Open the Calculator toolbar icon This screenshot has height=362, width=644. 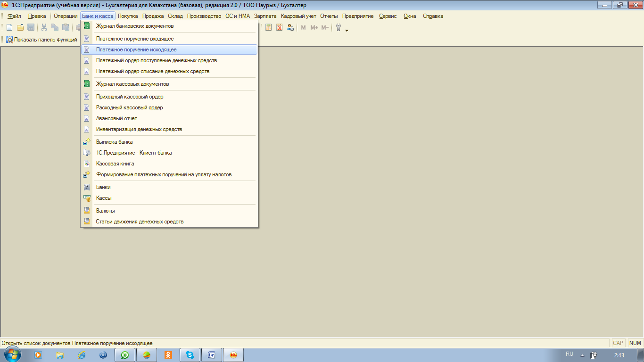click(269, 27)
